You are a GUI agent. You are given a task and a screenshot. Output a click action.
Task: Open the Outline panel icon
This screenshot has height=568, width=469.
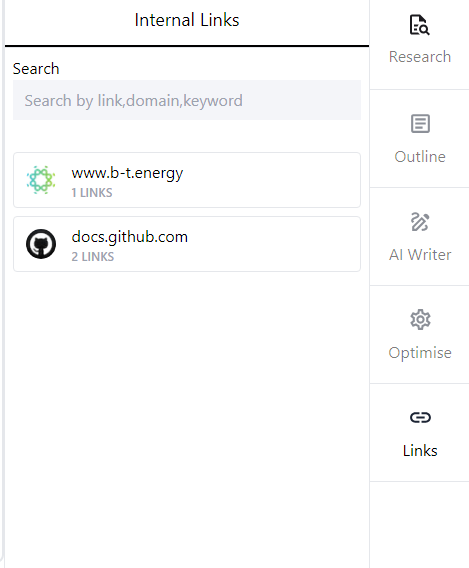point(420,124)
